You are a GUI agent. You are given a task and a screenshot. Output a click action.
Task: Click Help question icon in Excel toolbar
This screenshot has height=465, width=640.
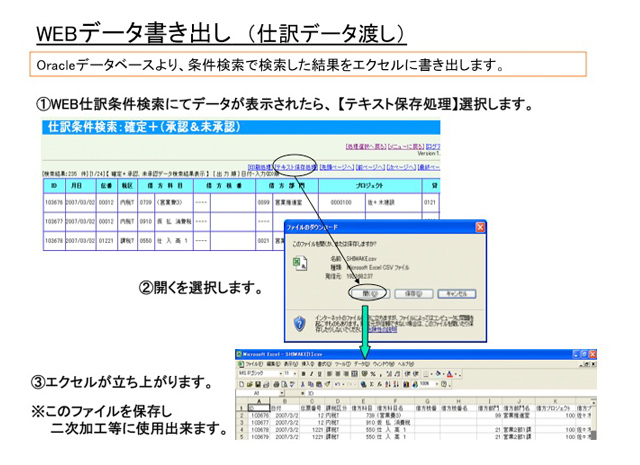444,384
